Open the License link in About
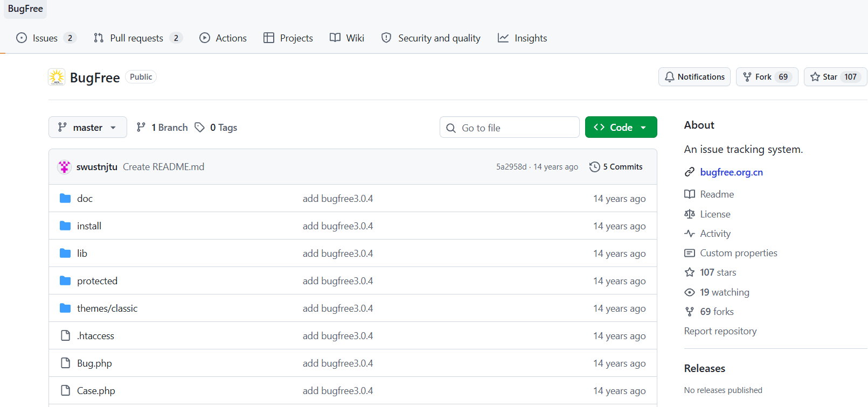Viewport: 868px width, 407px height. click(707, 214)
